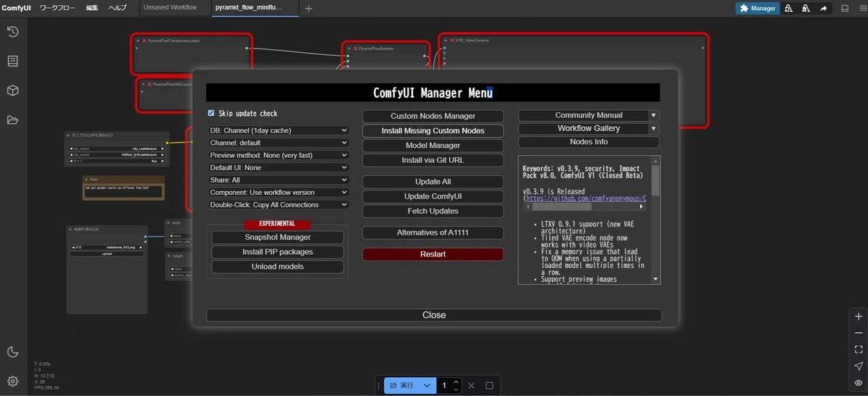Screen dimensions: 868x396
Task: Clear pending queue square icon
Action: click(490, 386)
